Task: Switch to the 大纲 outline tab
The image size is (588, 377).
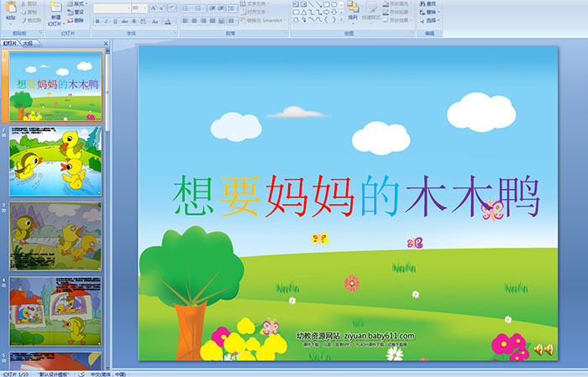Action: pos(28,44)
